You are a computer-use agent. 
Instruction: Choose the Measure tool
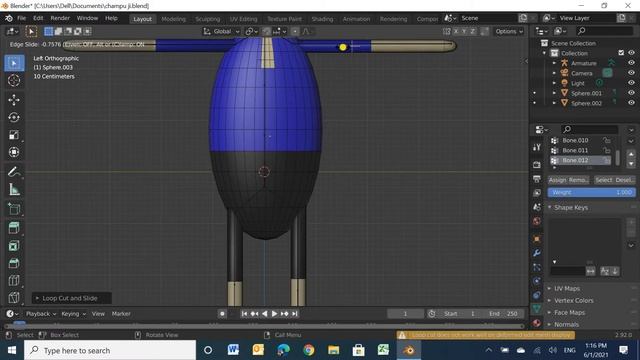pyautogui.click(x=14, y=189)
